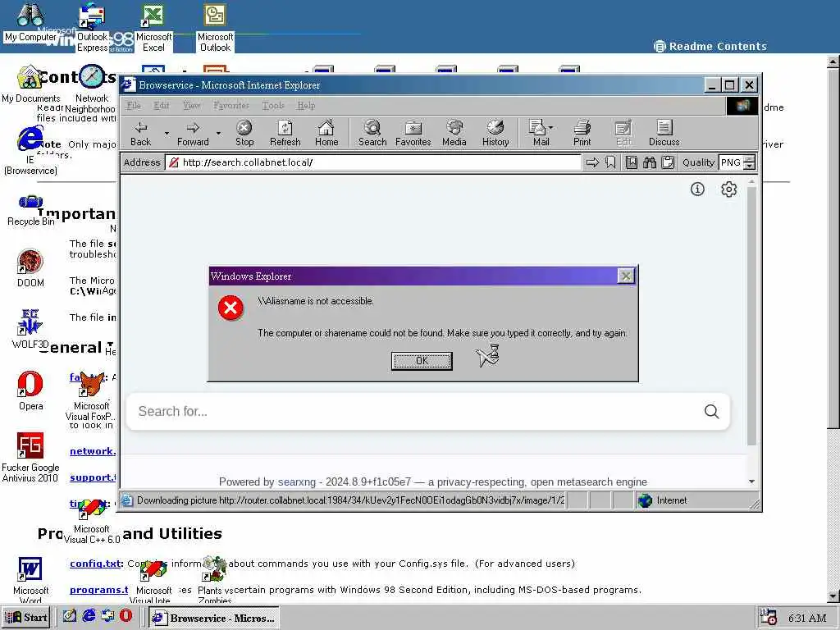Select the Outlook Express desktop icon
Viewport: 840px width, 630px height.
(92, 28)
